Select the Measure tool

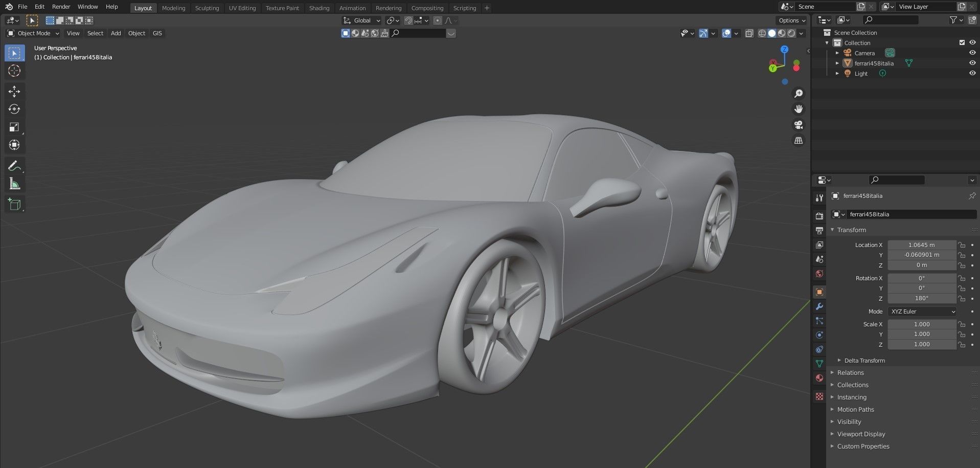point(14,184)
